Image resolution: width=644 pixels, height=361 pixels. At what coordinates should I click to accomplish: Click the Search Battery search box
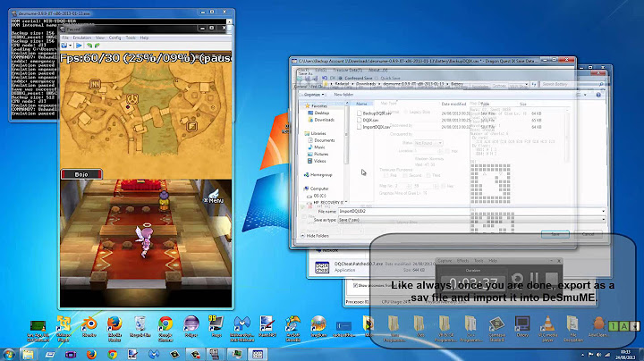pos(571,84)
